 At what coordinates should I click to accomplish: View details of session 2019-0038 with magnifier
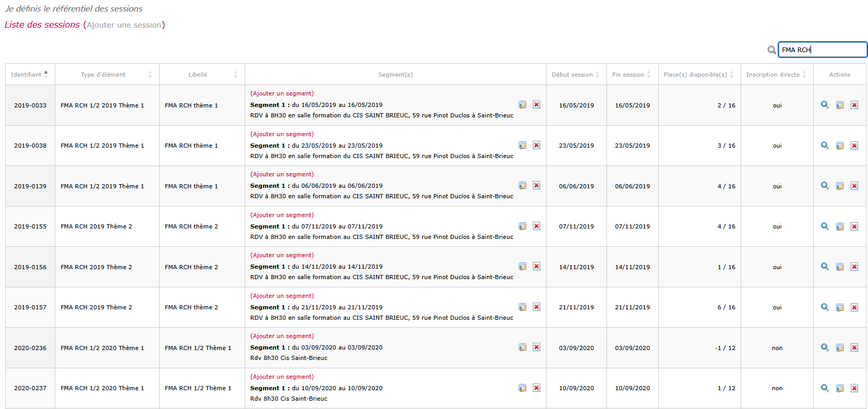(825, 146)
